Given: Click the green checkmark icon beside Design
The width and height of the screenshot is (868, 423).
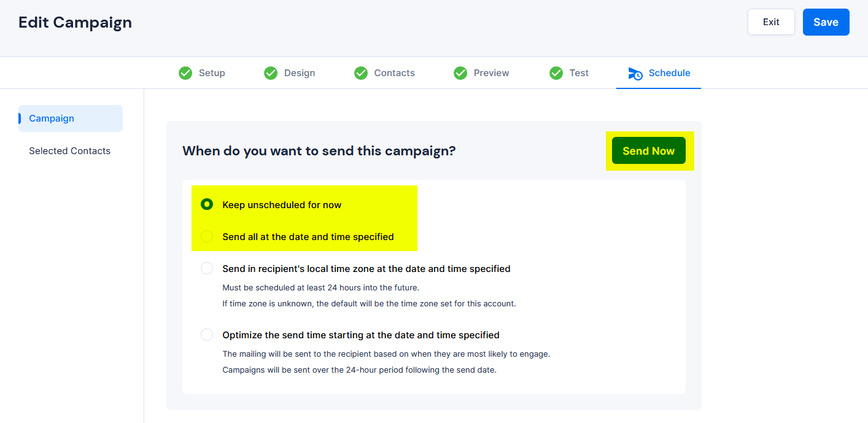Looking at the screenshot, I should [271, 73].
